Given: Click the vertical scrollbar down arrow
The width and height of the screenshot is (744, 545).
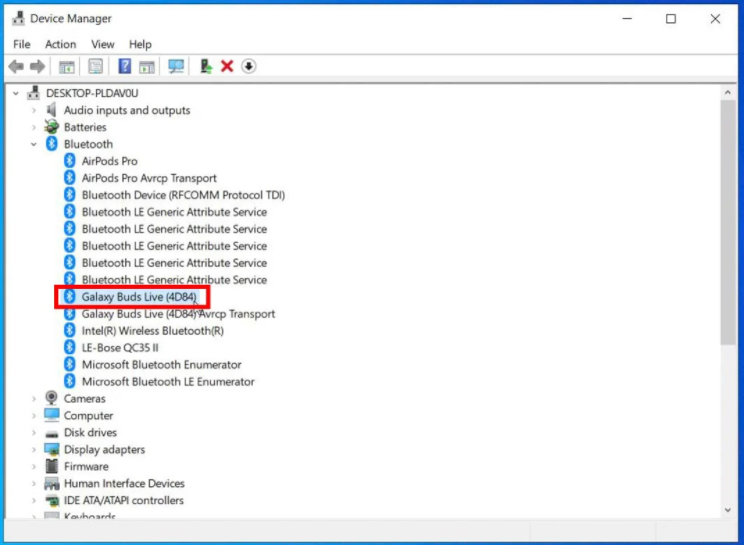Looking at the screenshot, I should pos(728,510).
